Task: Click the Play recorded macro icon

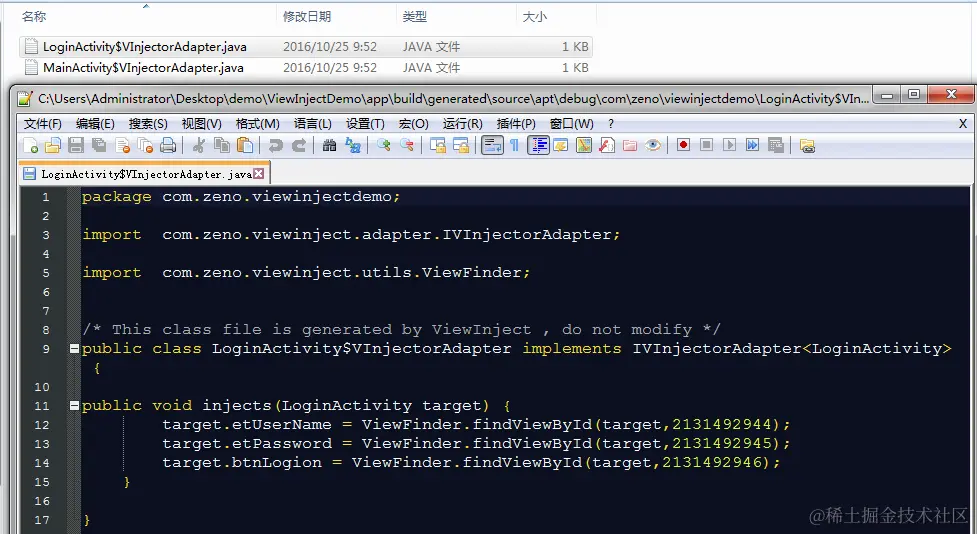Action: click(x=730, y=146)
